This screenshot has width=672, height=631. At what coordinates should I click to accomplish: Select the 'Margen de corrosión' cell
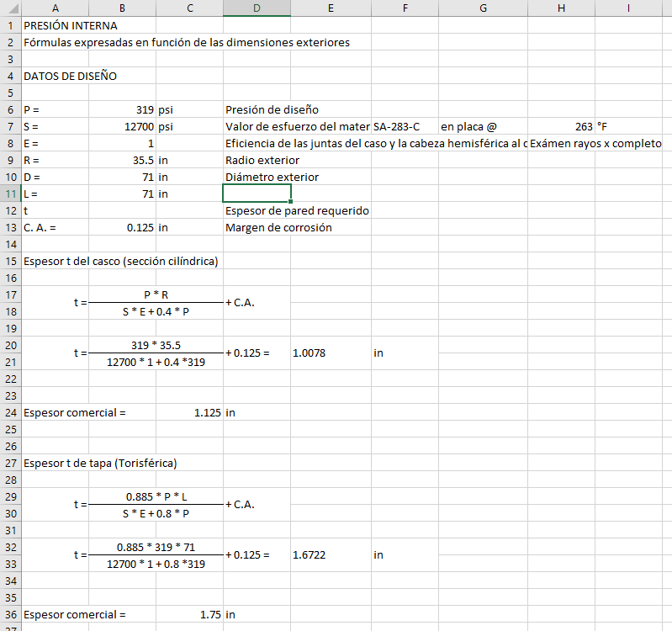pyautogui.click(x=257, y=227)
